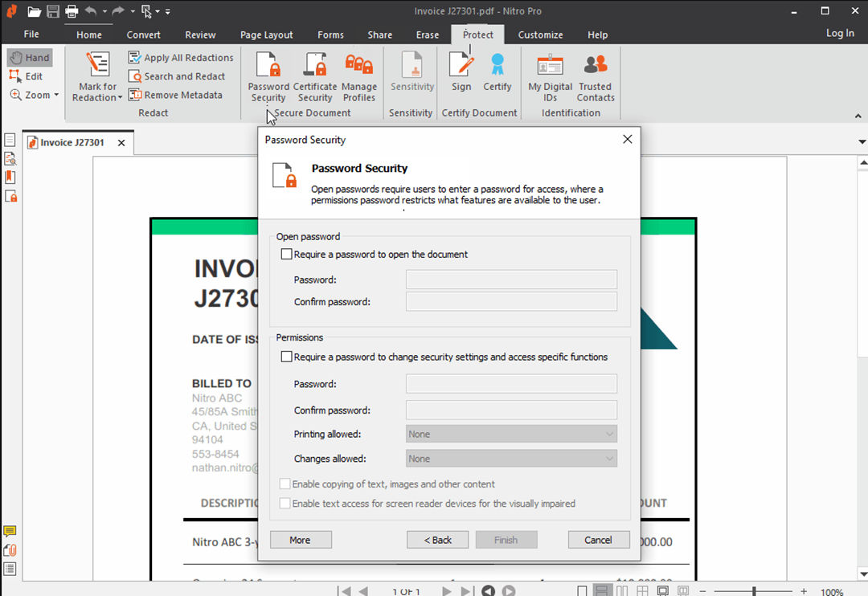Open the Changes allowed dropdown
The height and width of the screenshot is (596, 868).
pyautogui.click(x=511, y=458)
